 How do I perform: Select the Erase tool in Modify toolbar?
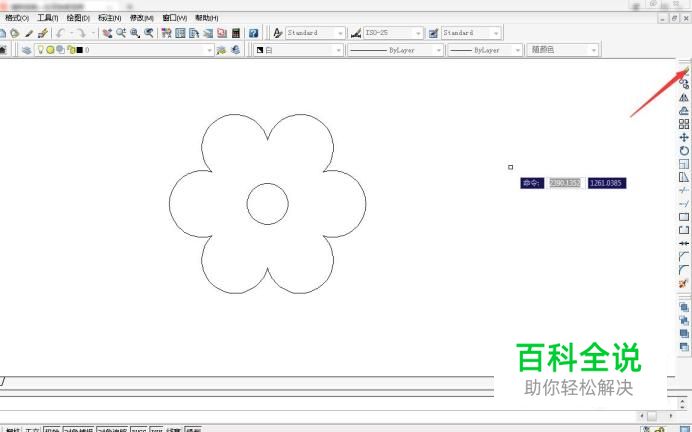(x=684, y=71)
